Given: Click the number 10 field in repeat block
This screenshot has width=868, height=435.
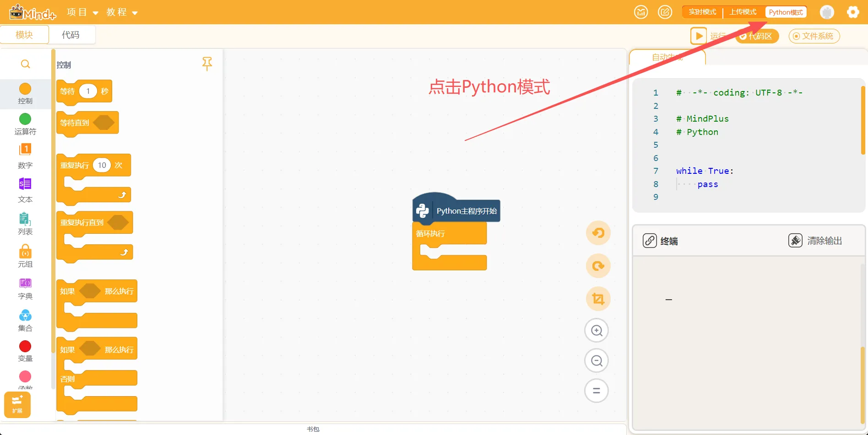Looking at the screenshot, I should click(x=102, y=165).
